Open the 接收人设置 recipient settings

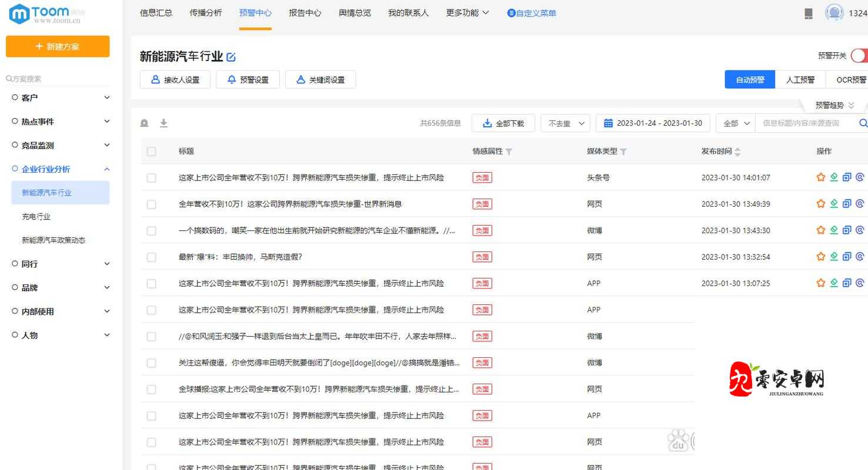[175, 79]
